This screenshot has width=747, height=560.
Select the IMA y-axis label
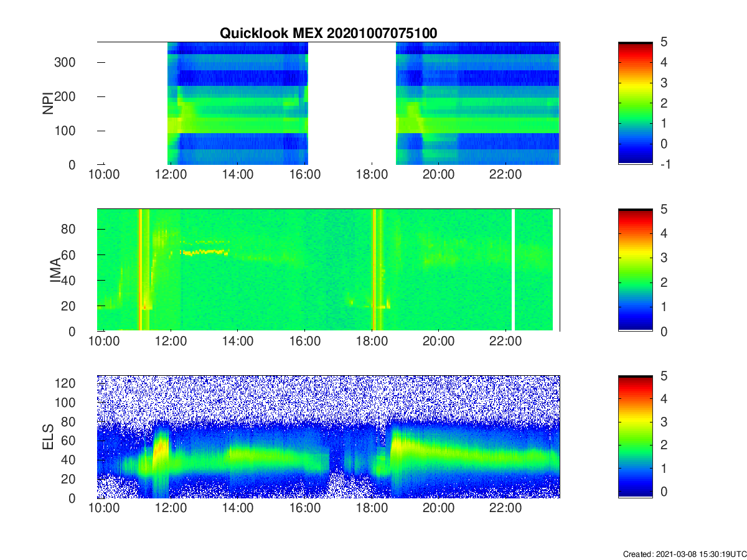(x=57, y=270)
